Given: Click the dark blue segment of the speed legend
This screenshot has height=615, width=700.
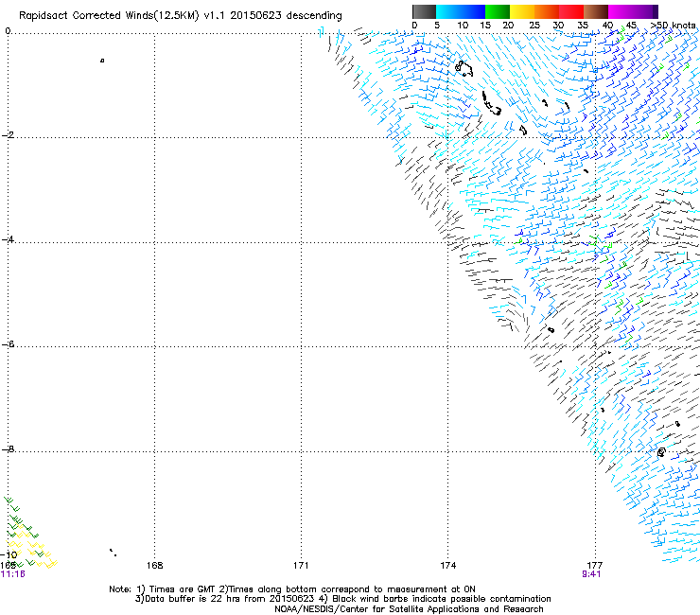Looking at the screenshot, I should pos(473,11).
